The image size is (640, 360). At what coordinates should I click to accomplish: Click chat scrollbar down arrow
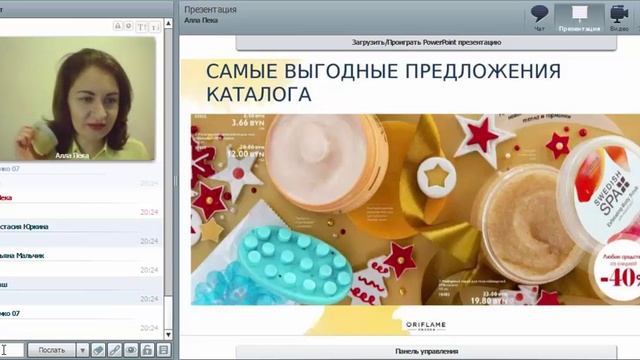coord(168,335)
